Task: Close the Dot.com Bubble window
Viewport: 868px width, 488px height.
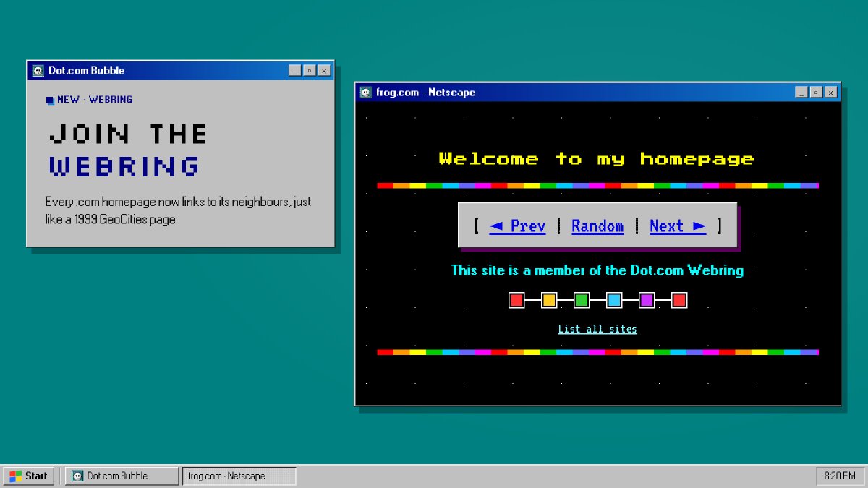Action: point(324,71)
